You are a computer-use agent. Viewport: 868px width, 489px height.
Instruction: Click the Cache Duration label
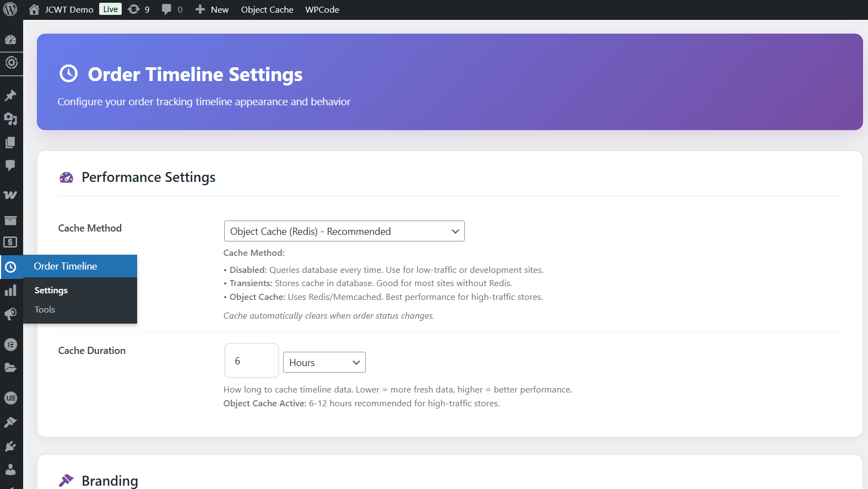(92, 351)
